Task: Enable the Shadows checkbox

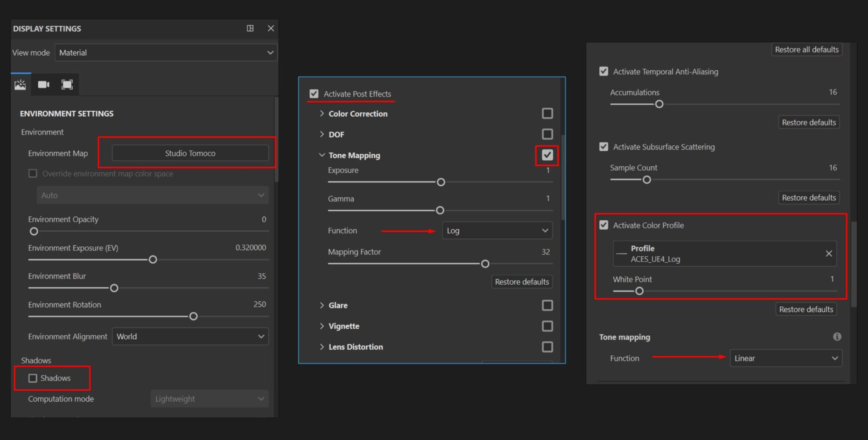Action: [33, 378]
